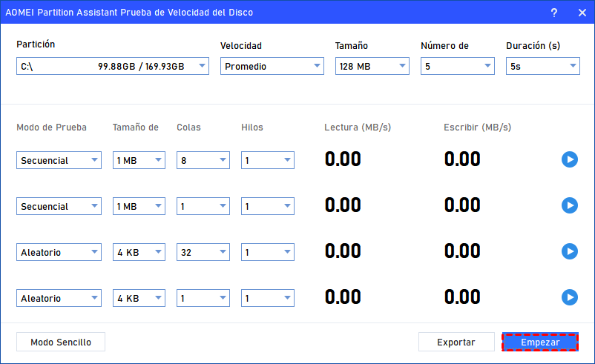595x364 pixels.
Task: Expand the Número de 5 dropdown
Action: (457, 67)
